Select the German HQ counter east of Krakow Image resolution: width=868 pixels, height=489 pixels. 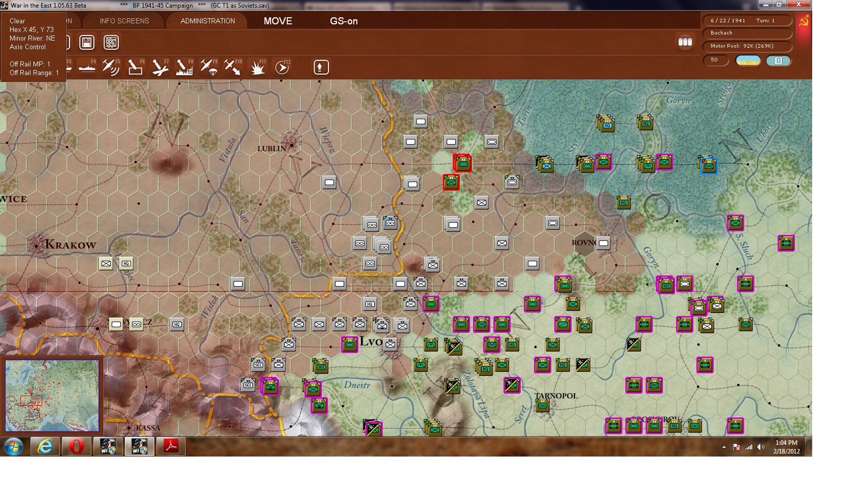click(x=126, y=263)
